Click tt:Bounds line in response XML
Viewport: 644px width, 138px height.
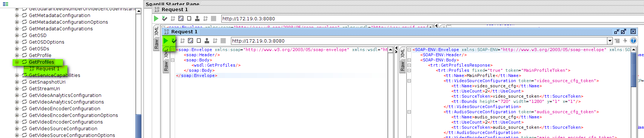pyautogui.click(x=516, y=101)
